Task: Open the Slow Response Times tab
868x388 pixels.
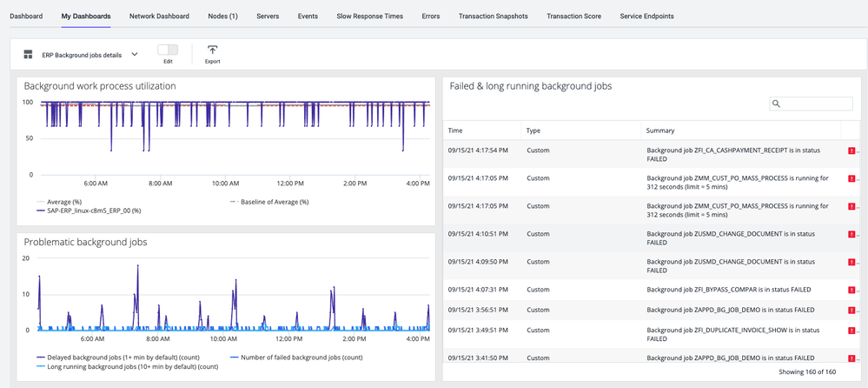Action: (x=370, y=16)
